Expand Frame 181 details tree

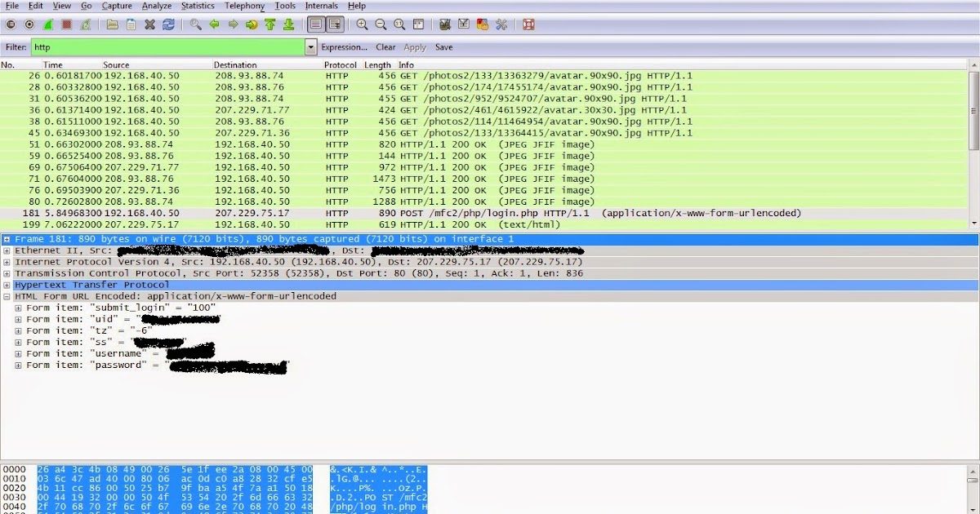pyautogui.click(x=7, y=239)
